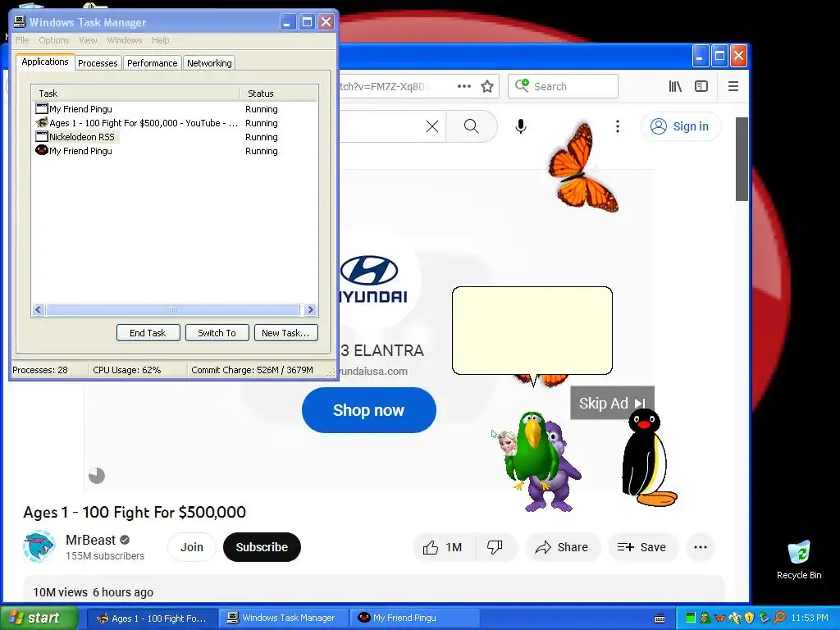Click the orange magnifier tray icon
The width and height of the screenshot is (840, 630).
779,618
